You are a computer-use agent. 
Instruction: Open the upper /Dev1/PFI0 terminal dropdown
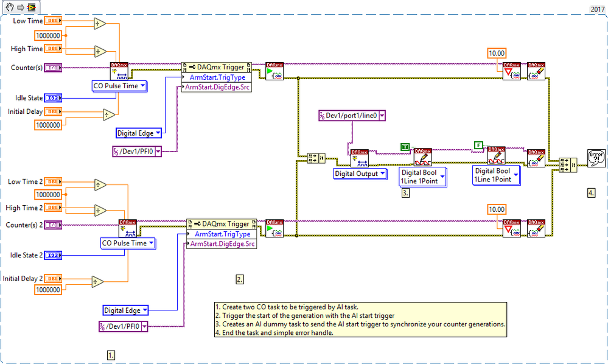click(158, 152)
